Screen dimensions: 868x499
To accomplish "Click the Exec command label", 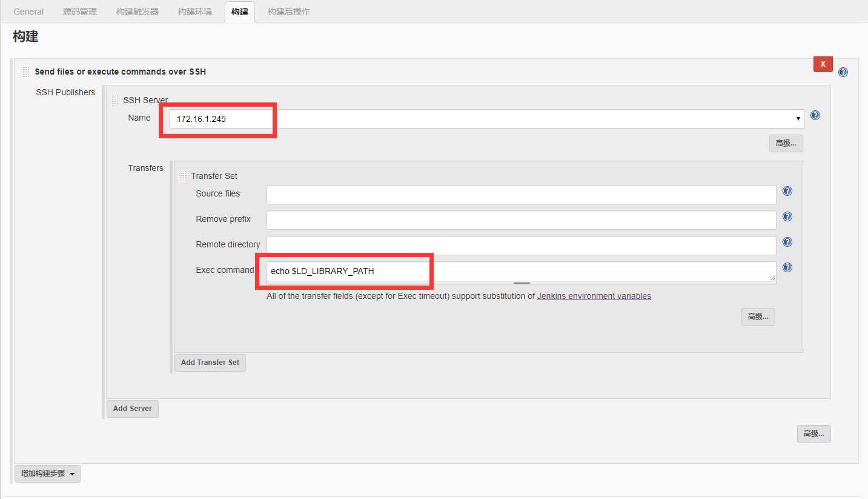I will pos(225,270).
